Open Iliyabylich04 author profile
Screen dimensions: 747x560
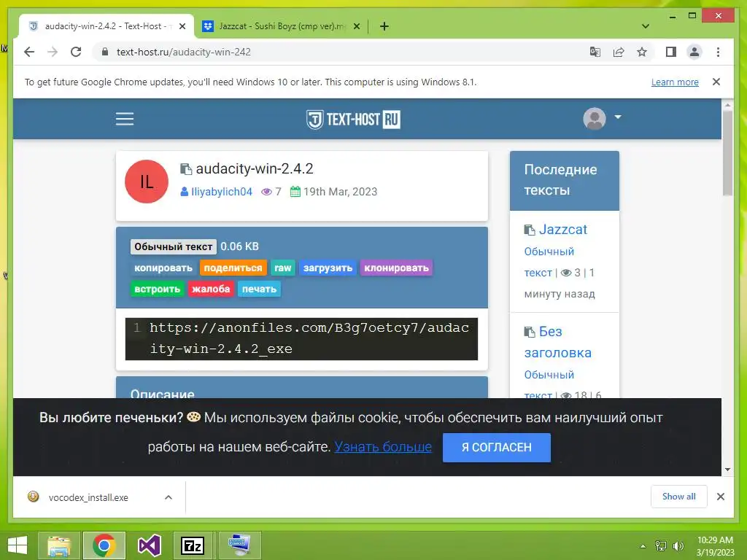pos(222,192)
